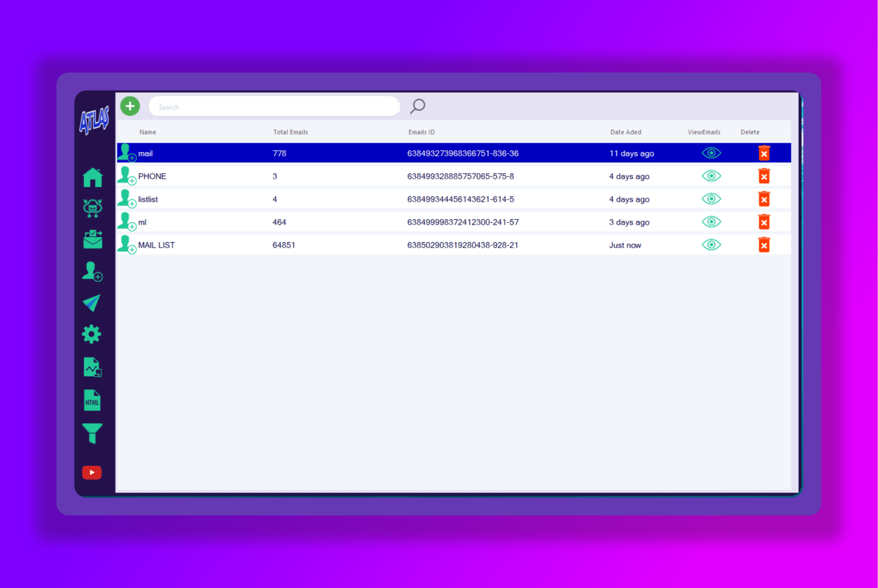Open the paper plane send icon

(92, 303)
